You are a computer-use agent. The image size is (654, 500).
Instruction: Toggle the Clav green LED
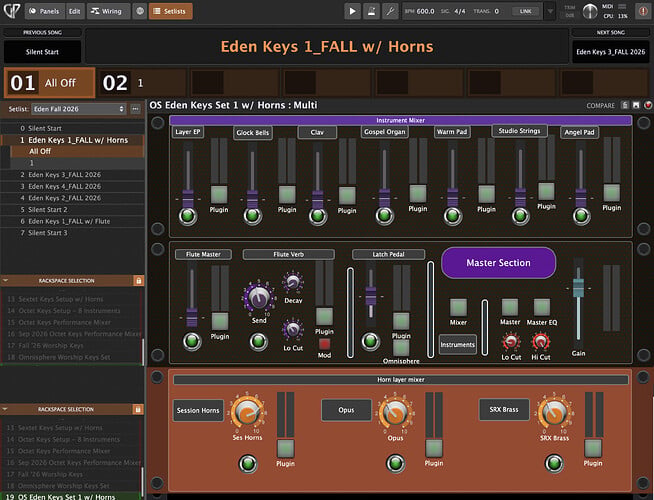pyautogui.click(x=318, y=216)
